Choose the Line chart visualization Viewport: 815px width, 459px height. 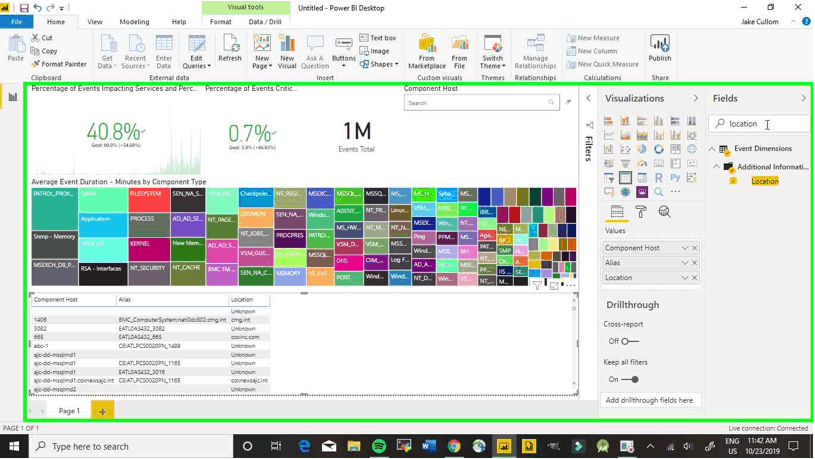609,135
